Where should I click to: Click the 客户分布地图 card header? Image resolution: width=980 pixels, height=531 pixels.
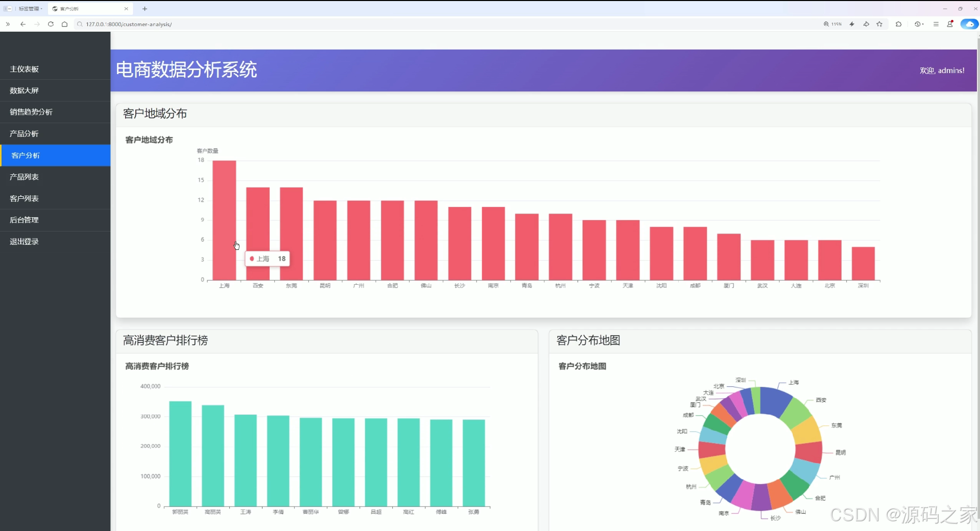click(x=760, y=341)
